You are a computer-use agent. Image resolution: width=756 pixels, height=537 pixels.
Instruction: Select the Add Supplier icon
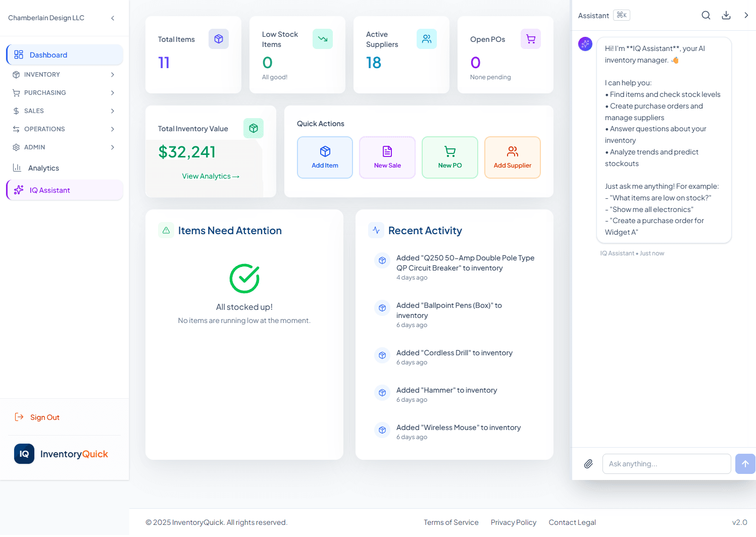coord(512,151)
